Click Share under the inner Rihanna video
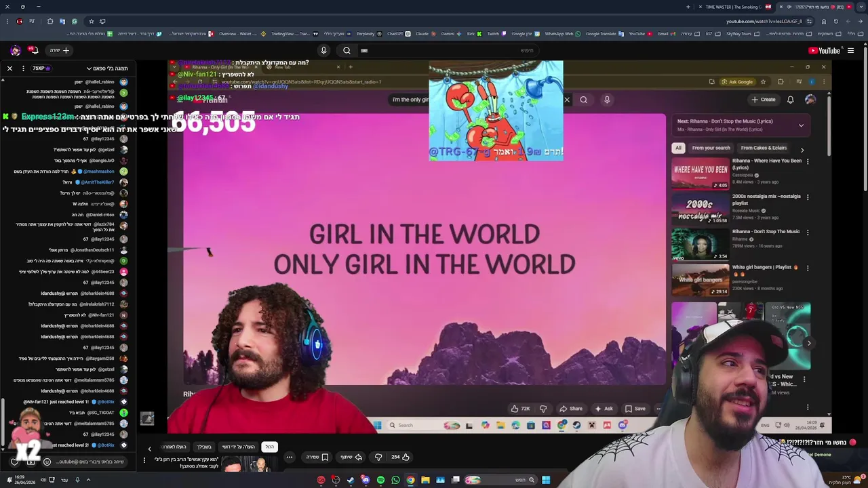Image resolution: width=868 pixels, height=488 pixels. (x=571, y=409)
